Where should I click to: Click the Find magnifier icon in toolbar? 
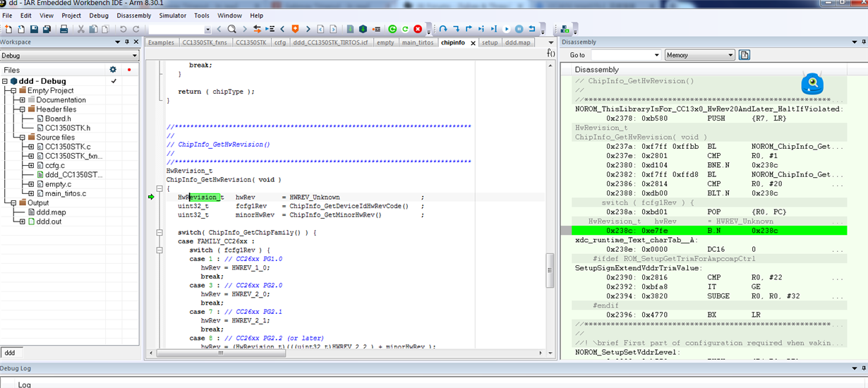pyautogui.click(x=231, y=29)
